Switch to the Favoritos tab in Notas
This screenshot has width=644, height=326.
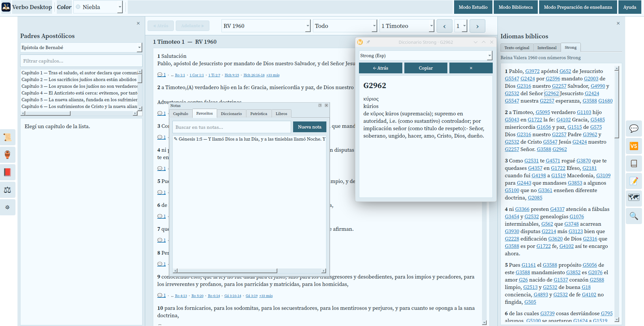point(204,113)
